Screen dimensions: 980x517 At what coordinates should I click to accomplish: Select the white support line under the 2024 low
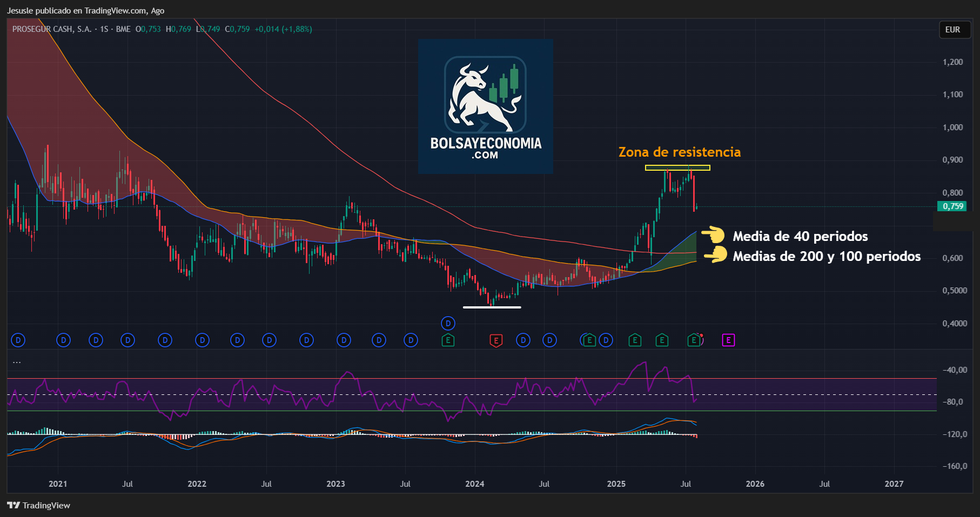[x=492, y=307]
